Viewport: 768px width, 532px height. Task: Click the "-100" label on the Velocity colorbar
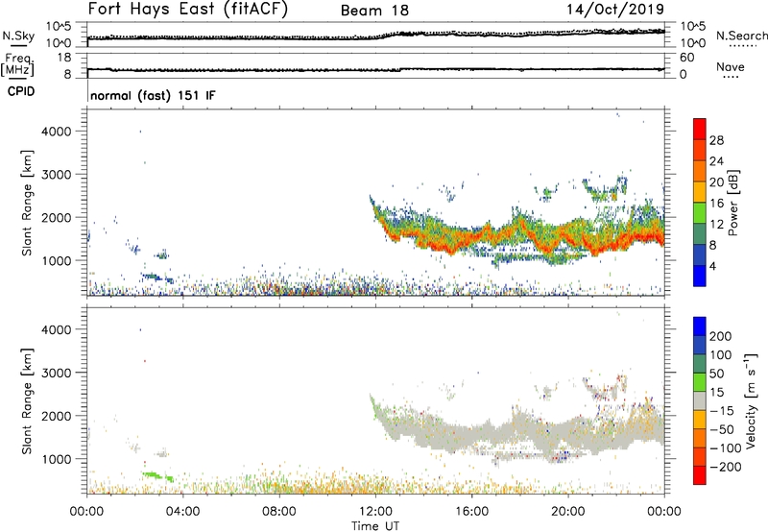pyautogui.click(x=726, y=448)
